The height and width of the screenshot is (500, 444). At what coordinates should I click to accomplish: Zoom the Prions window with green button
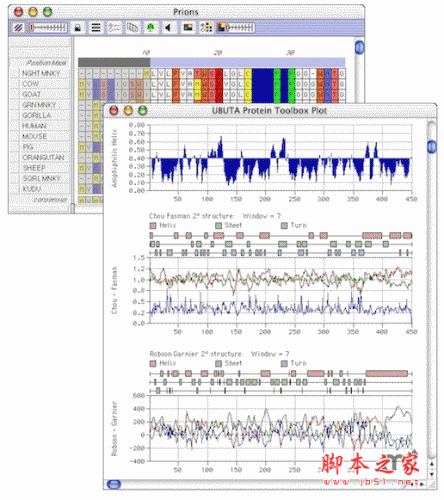48,12
